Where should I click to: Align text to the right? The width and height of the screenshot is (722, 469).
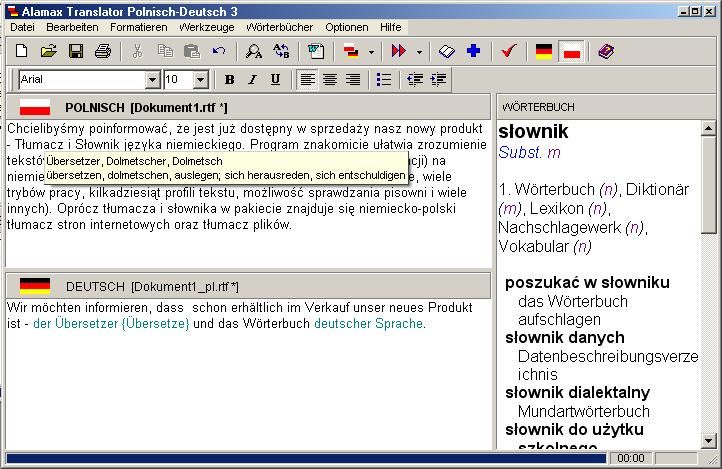click(353, 80)
